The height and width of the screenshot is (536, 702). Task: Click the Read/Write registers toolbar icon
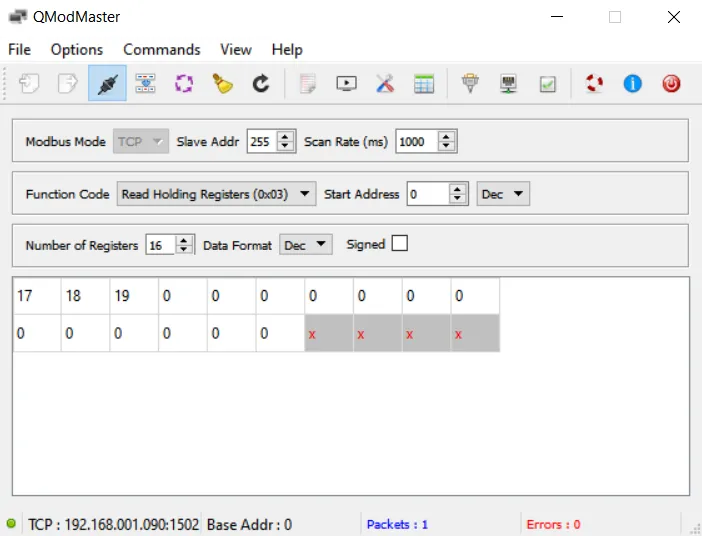click(145, 84)
